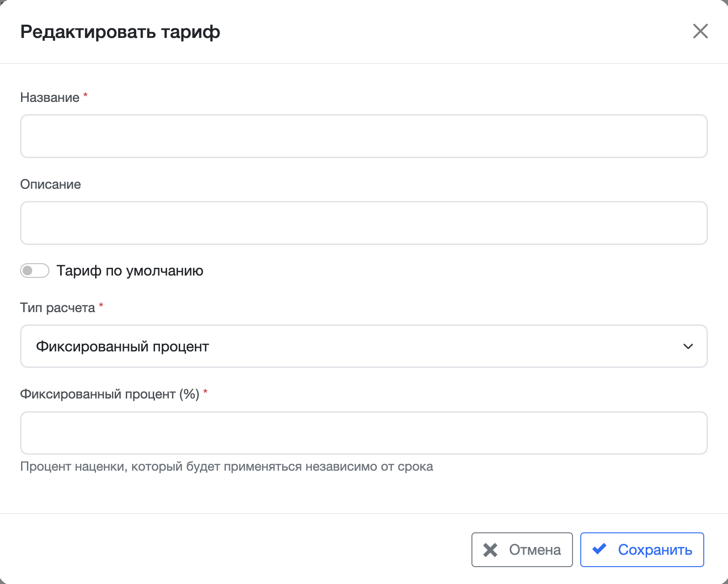Click the blue checkmark icon on Сохранить

point(599,550)
